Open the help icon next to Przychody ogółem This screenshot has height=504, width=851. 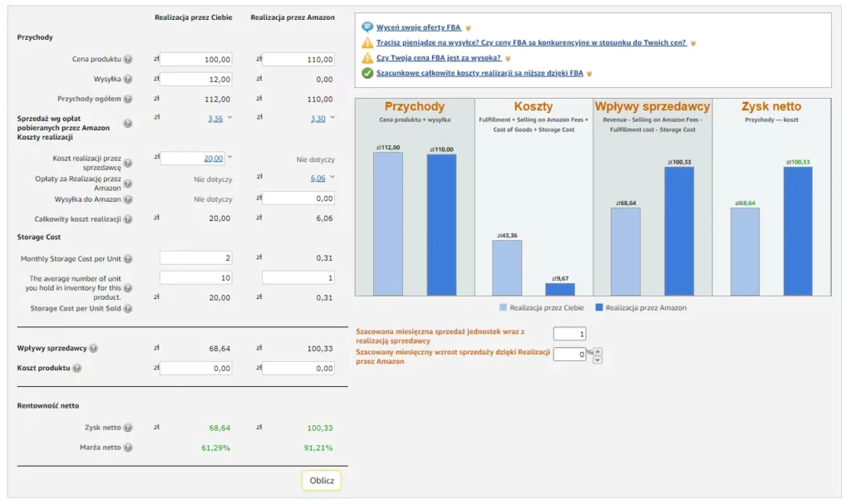(128, 100)
